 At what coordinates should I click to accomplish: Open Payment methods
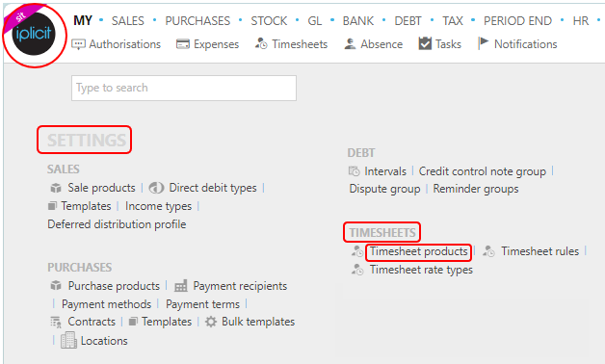[x=107, y=304]
